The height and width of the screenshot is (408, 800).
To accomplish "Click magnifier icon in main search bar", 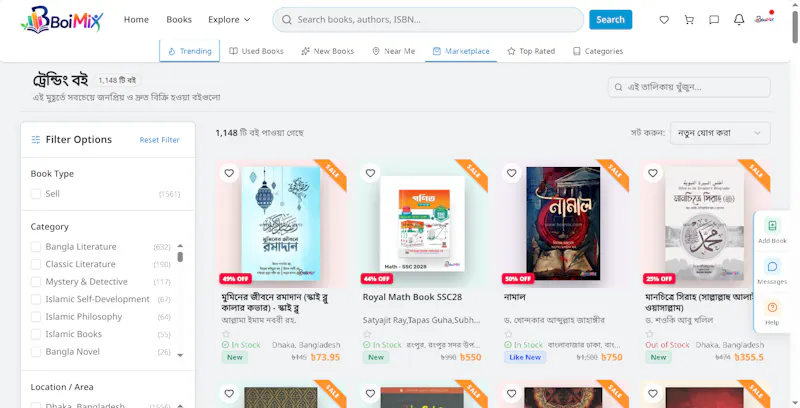I will tap(287, 20).
